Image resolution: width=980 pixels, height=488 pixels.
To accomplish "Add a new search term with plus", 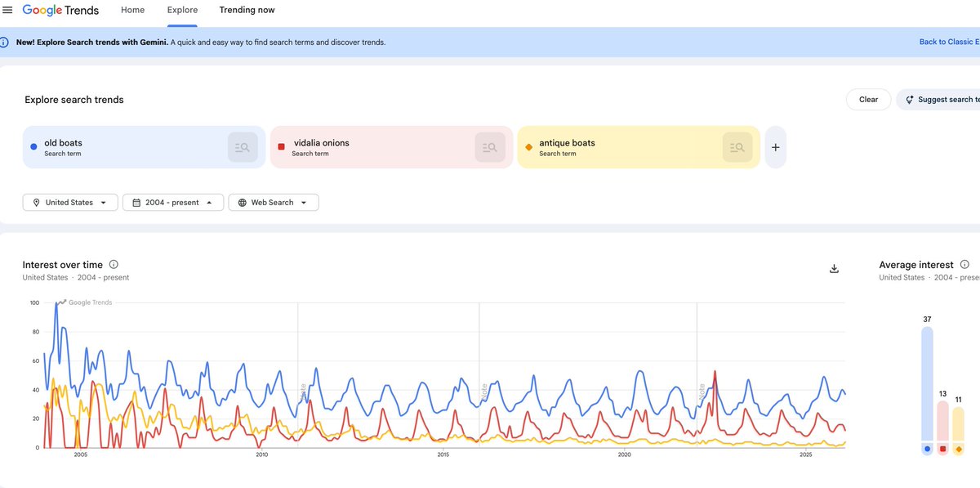I will (775, 147).
